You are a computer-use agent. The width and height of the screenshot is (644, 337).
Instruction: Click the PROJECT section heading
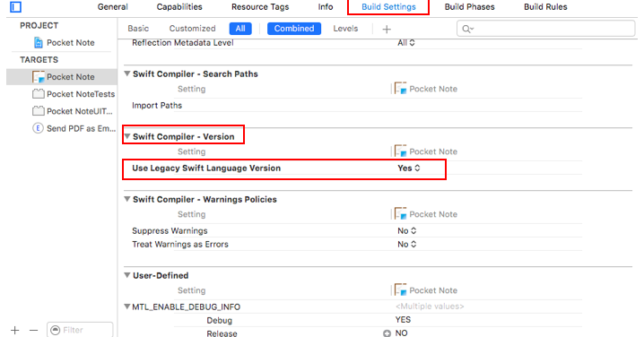click(39, 25)
